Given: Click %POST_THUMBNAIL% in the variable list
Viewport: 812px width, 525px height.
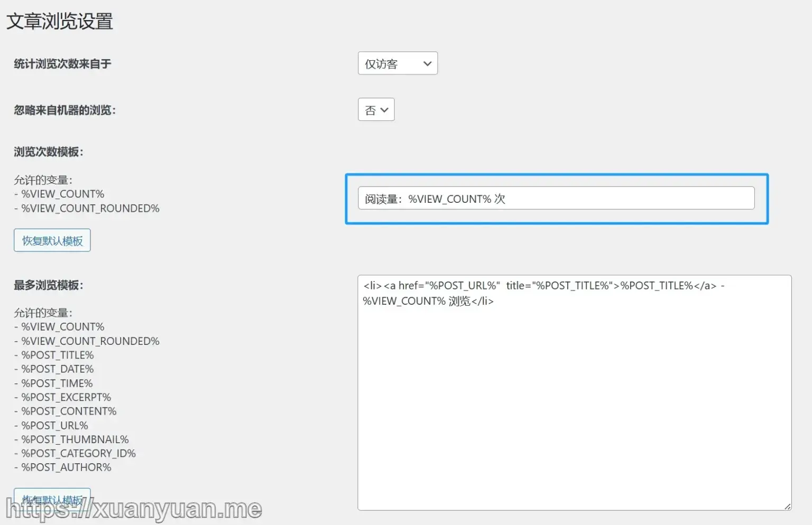Looking at the screenshot, I should pyautogui.click(x=75, y=439).
